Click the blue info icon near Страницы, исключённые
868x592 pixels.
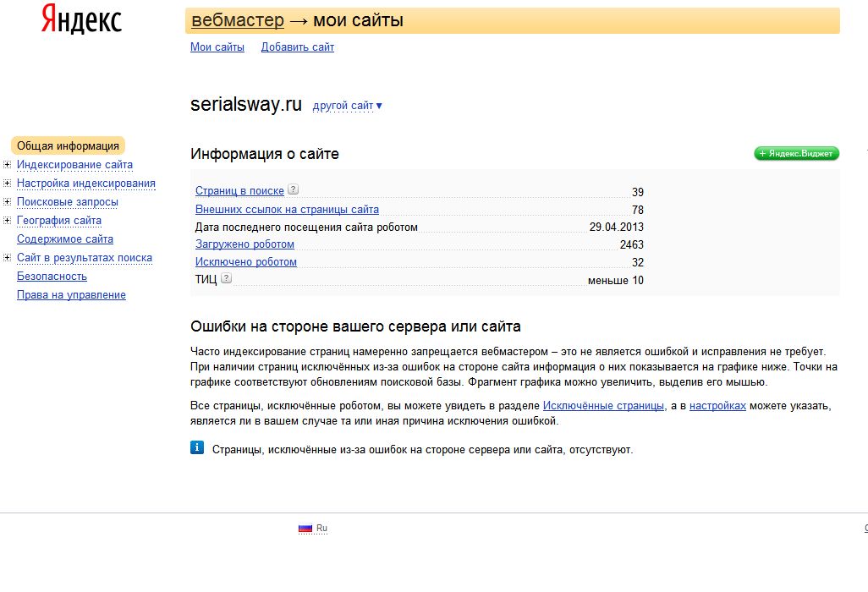(197, 447)
